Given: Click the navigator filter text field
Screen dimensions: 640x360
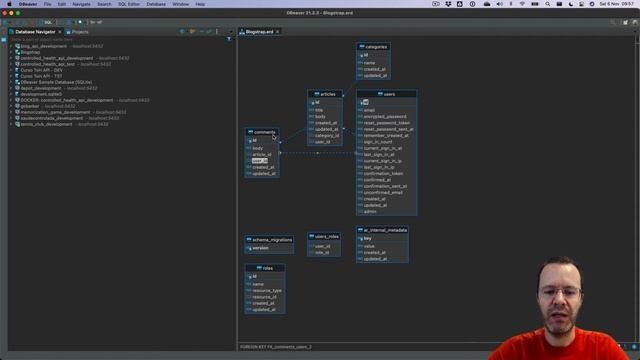Looking at the screenshot, I should [x=116, y=40].
